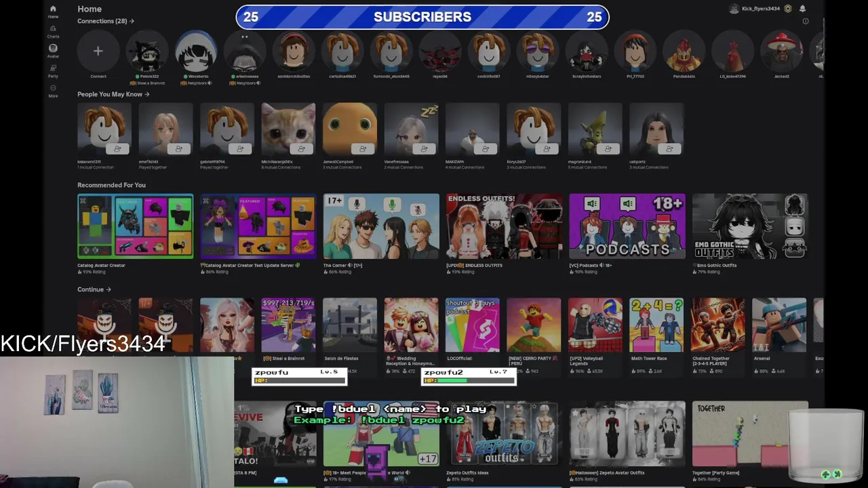Viewport: 868px width, 488px height.
Task: Add usbportz as a connection
Action: [669, 148]
